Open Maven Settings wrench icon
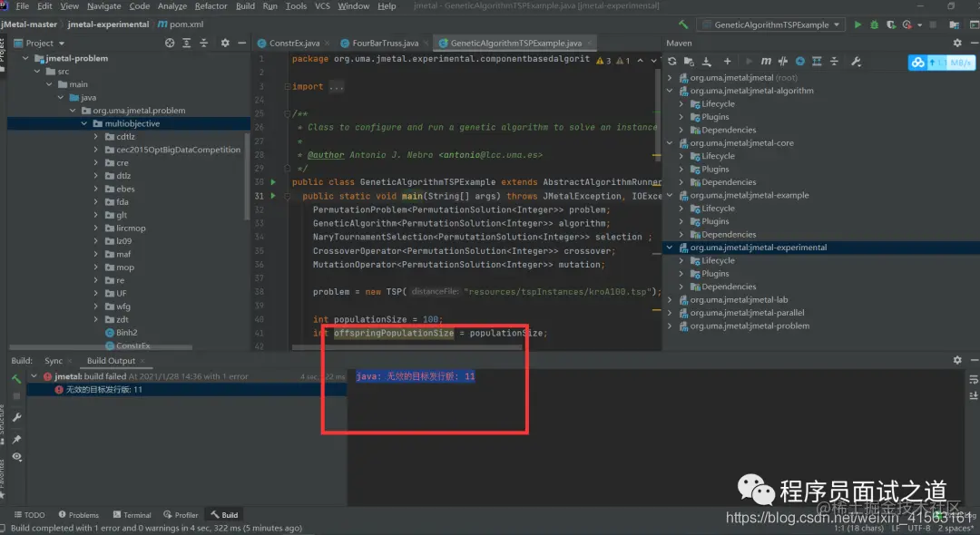The width and height of the screenshot is (980, 535). coord(857,61)
